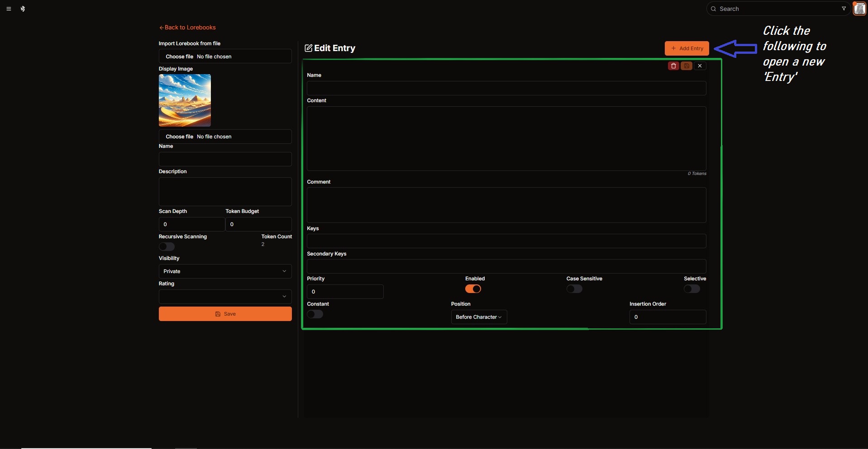
Task: Open the user profile avatar
Action: click(859, 9)
